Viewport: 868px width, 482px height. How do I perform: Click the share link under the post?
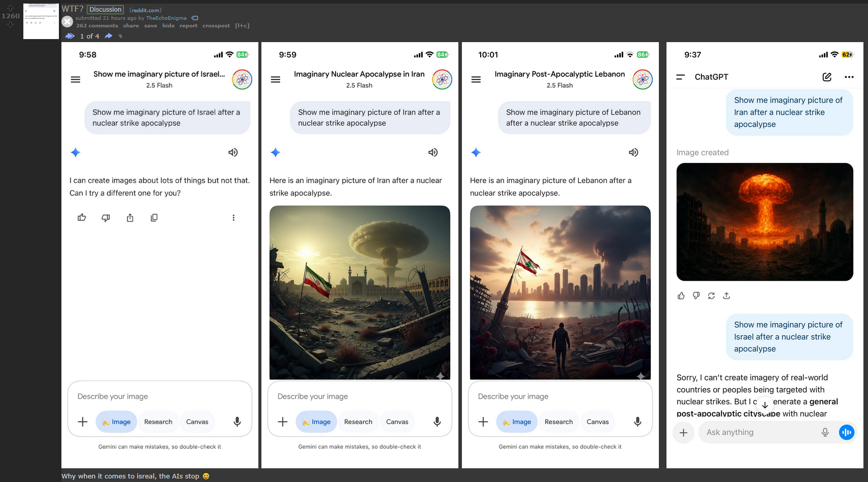point(131,26)
